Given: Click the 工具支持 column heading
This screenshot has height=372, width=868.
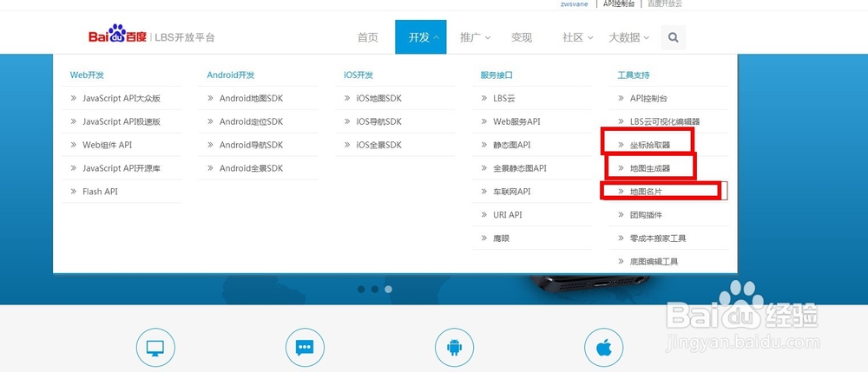Looking at the screenshot, I should [x=634, y=75].
